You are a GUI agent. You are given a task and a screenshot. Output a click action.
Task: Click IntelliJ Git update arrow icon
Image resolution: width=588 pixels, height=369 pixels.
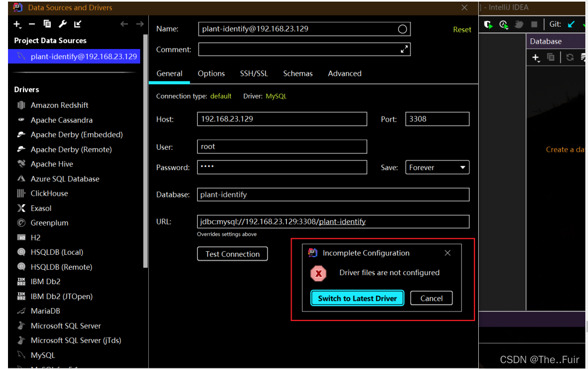571,25
